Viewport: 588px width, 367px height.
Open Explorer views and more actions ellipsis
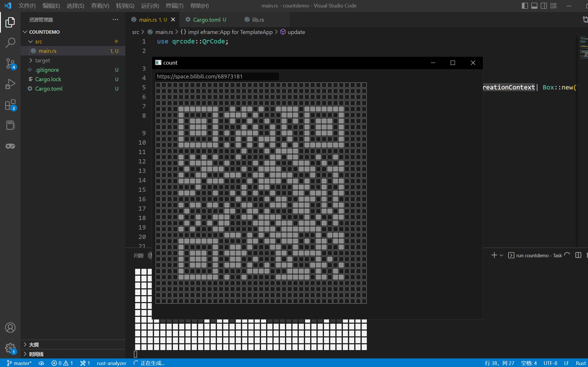115,19
